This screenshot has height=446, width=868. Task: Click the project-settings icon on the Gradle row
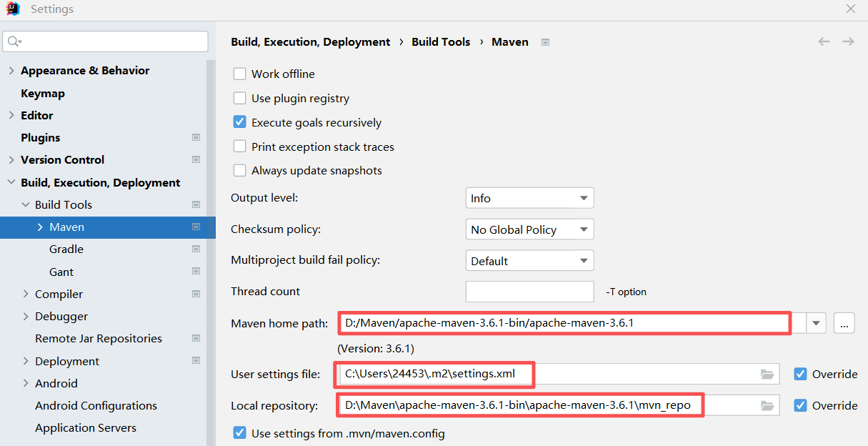[x=196, y=249]
